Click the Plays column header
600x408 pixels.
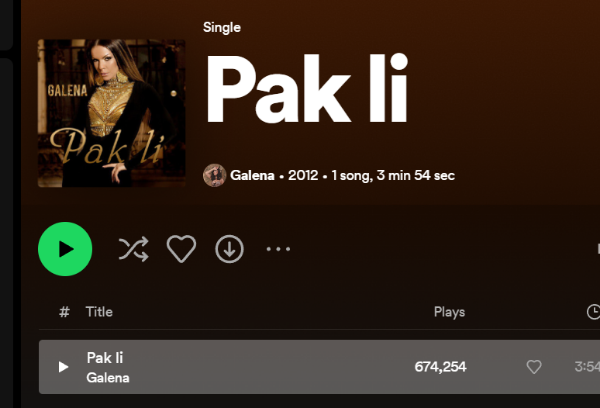(449, 312)
